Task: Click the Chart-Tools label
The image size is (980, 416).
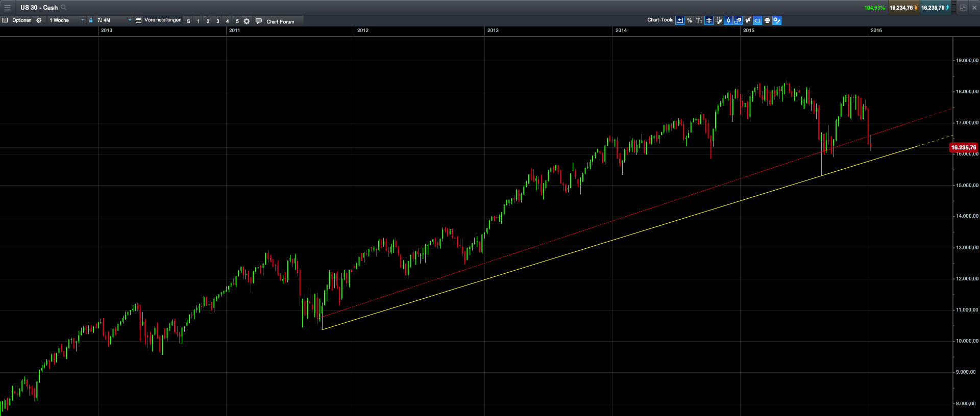Action: click(660, 20)
